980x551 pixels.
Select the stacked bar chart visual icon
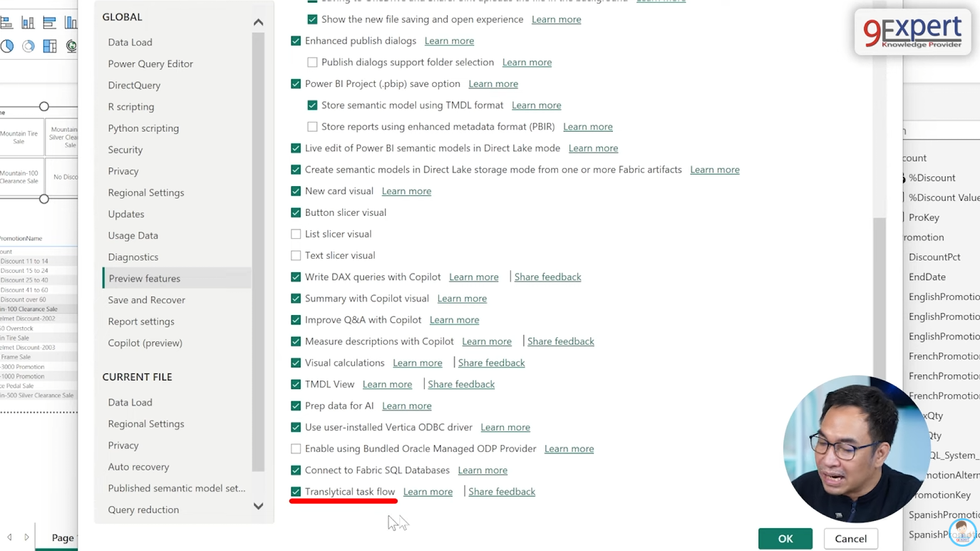tap(6, 22)
